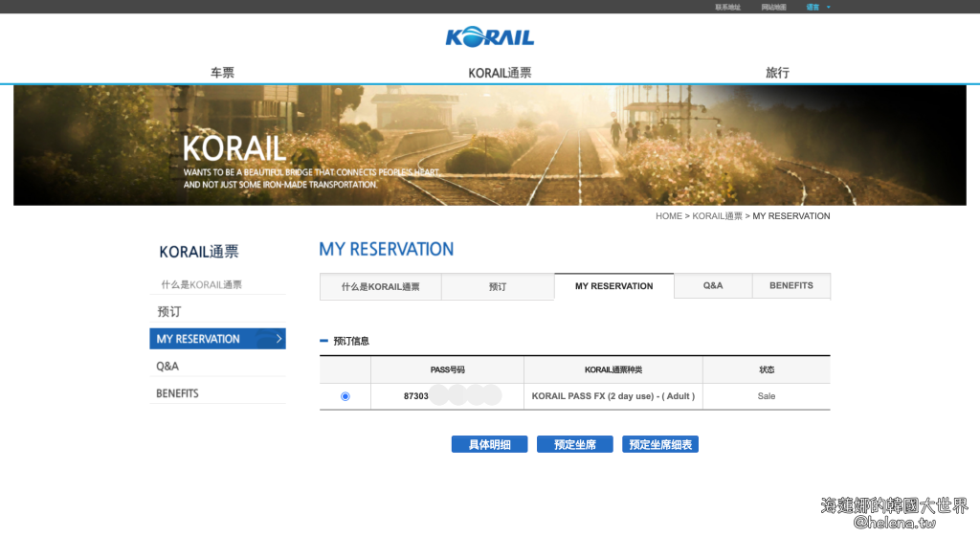
Task: Open the 旅行 main menu
Action: coord(777,73)
